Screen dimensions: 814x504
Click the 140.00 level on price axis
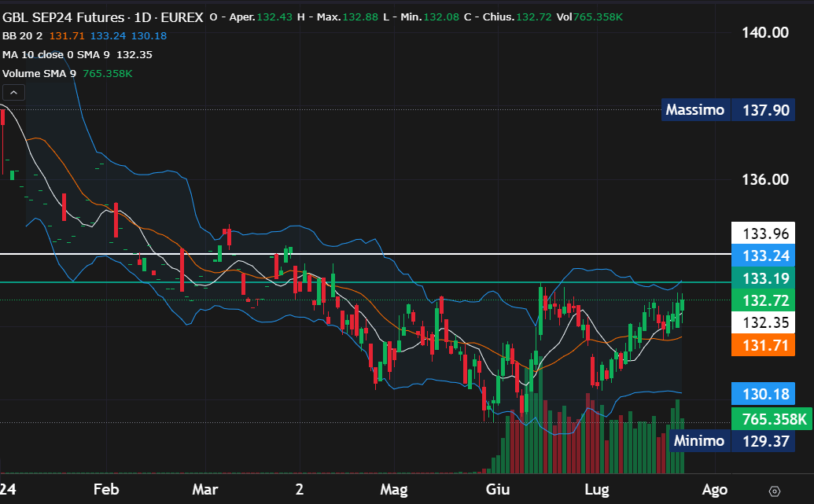coord(764,32)
